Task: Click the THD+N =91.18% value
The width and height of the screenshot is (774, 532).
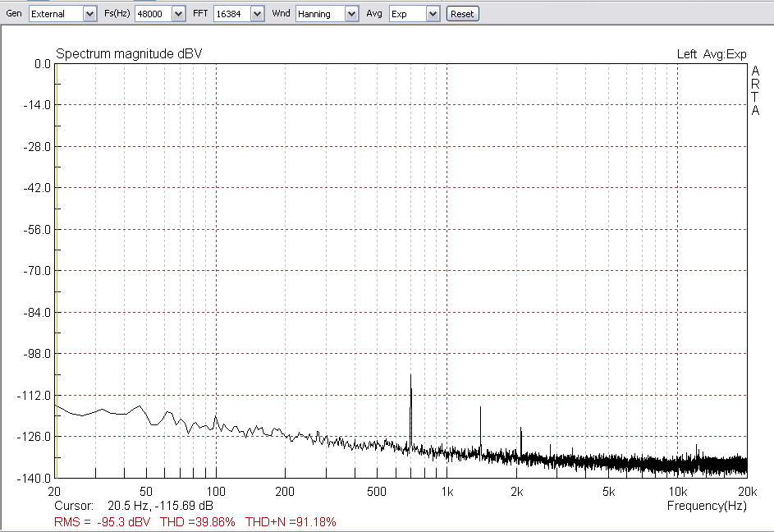Action: coord(291,522)
